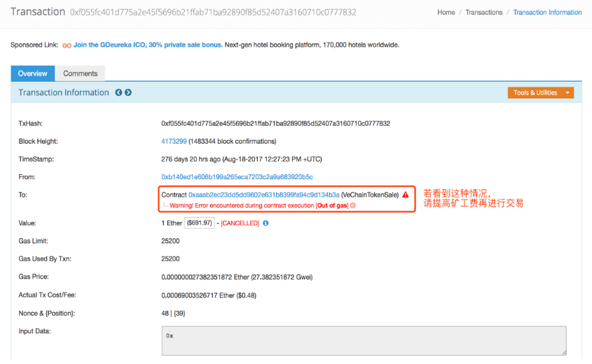Switch to the Overview tab
Screen dimensions: 592x364
(32, 73)
